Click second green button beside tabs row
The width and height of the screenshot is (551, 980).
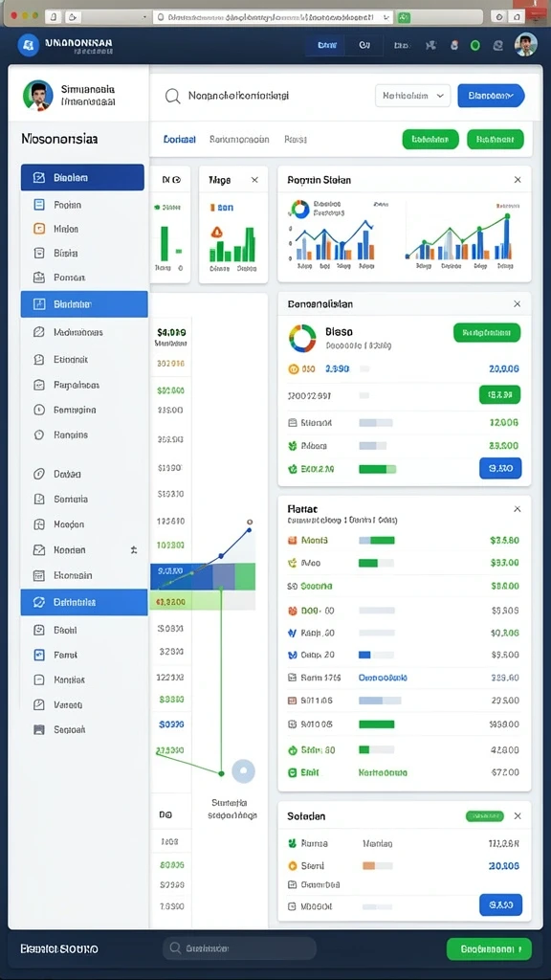click(496, 140)
